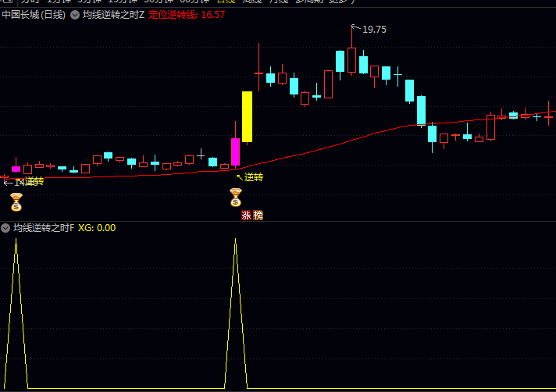Select the tall yellow candlestick
The width and height of the screenshot is (556, 392).
247,116
